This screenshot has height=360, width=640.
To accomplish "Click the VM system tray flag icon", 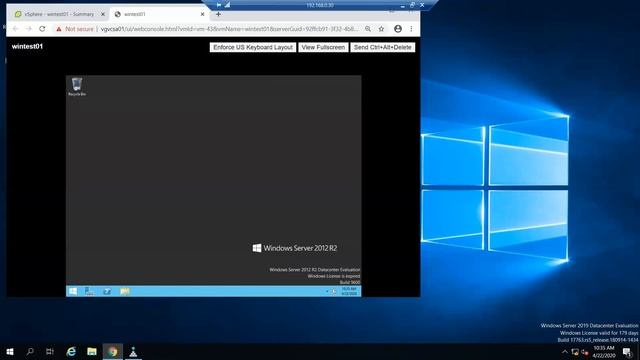I will click(334, 291).
